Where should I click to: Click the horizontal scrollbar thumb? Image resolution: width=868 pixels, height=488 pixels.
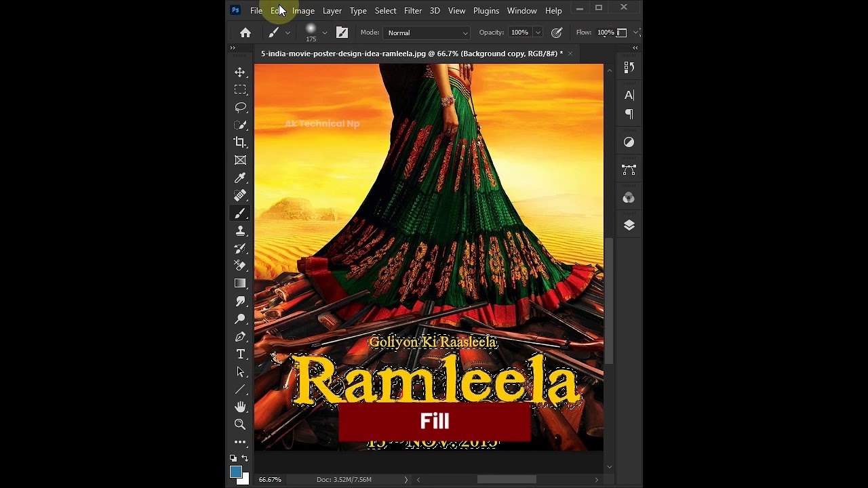click(x=507, y=480)
